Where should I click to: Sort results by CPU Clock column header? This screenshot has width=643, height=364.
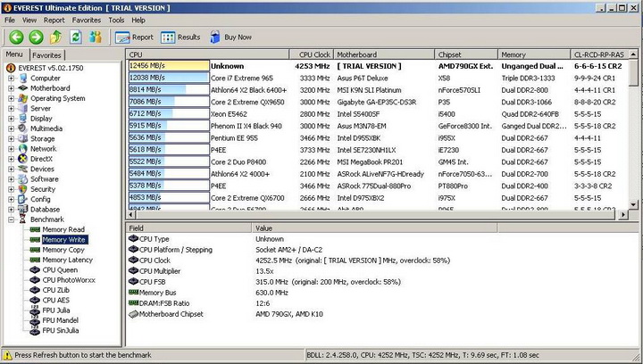click(x=312, y=54)
